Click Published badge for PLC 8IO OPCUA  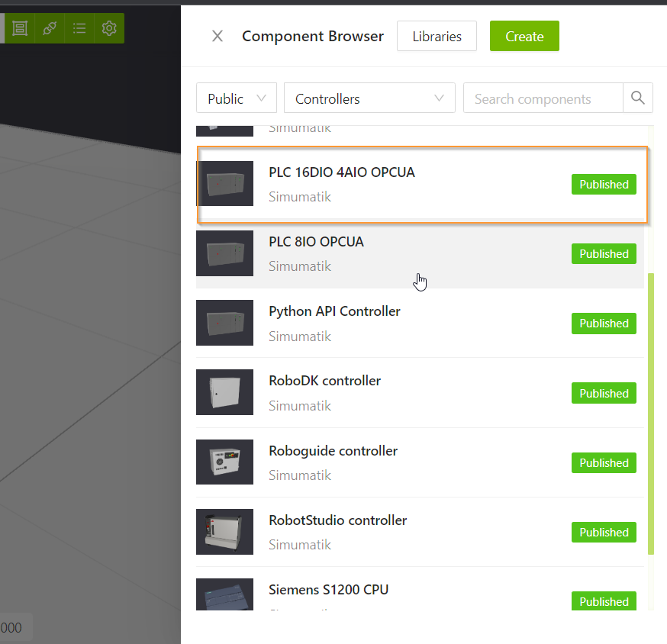point(604,254)
